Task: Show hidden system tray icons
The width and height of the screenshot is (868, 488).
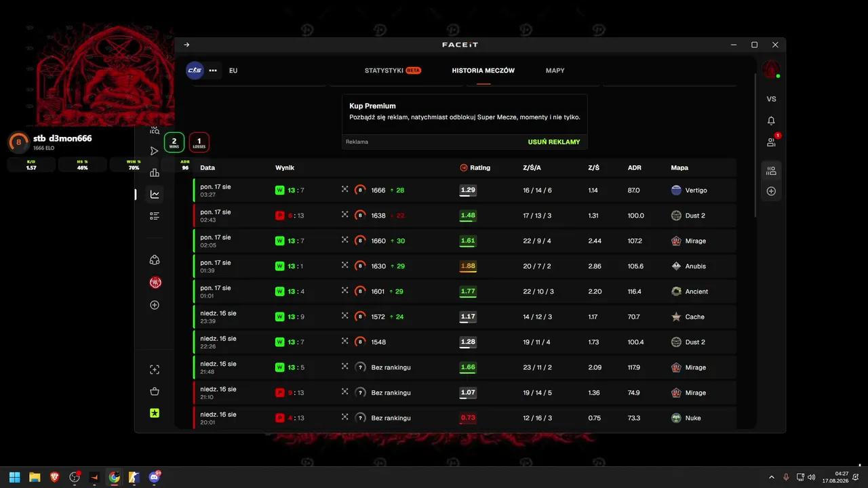Action: 771,477
